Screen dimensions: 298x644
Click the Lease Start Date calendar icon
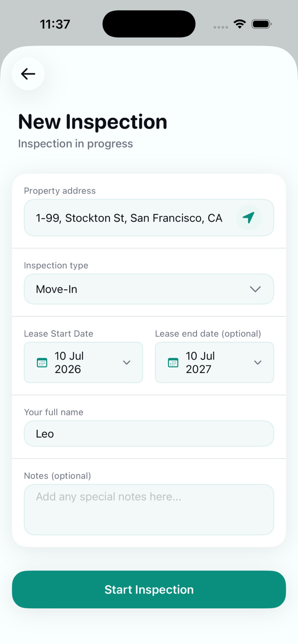(x=42, y=363)
